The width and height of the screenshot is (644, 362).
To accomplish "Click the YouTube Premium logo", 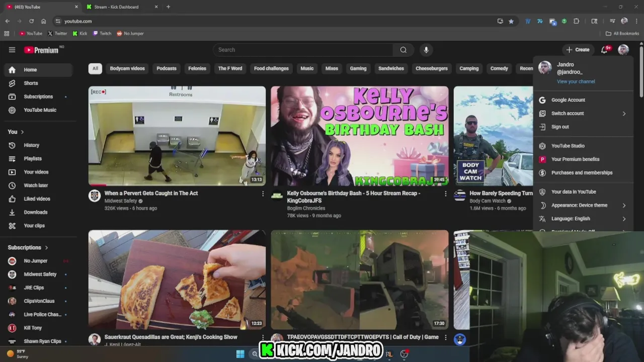I will click(42, 50).
